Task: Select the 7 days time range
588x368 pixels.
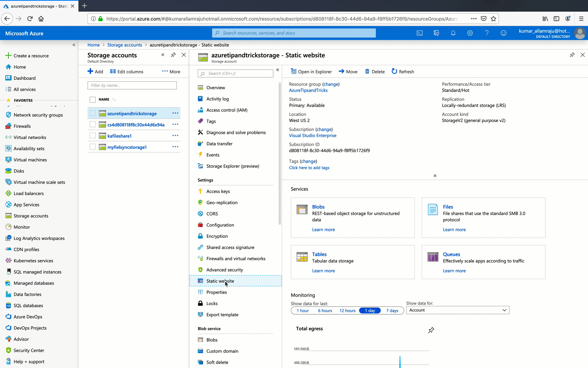Action: [392, 311]
